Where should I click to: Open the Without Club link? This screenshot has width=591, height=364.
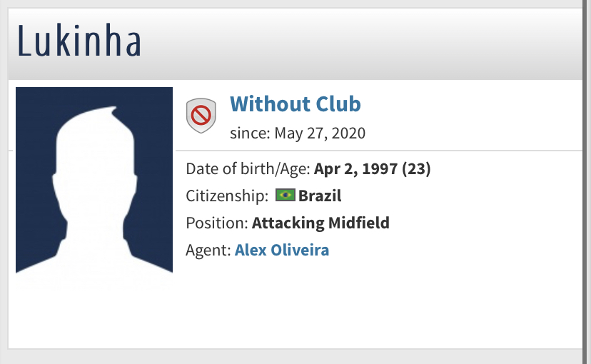click(x=295, y=104)
